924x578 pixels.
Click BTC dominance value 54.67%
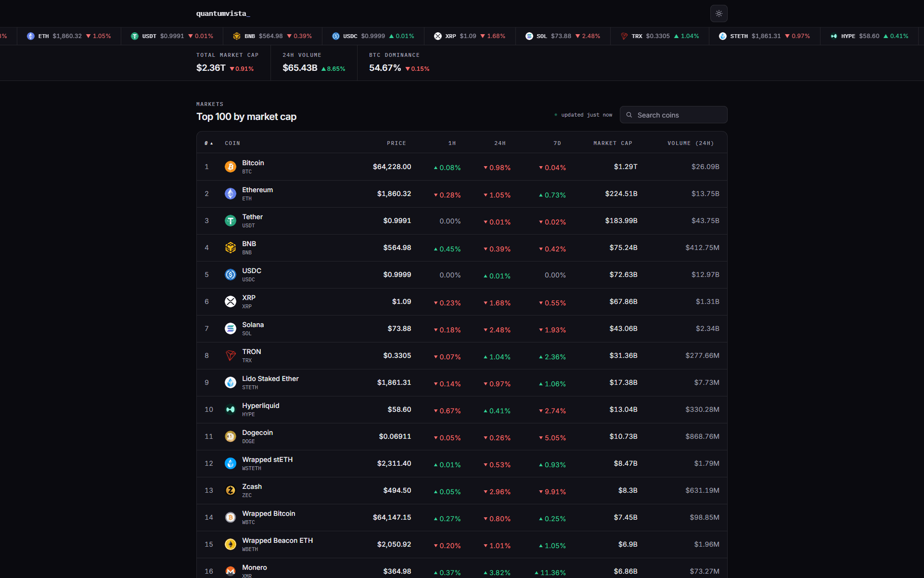point(385,68)
